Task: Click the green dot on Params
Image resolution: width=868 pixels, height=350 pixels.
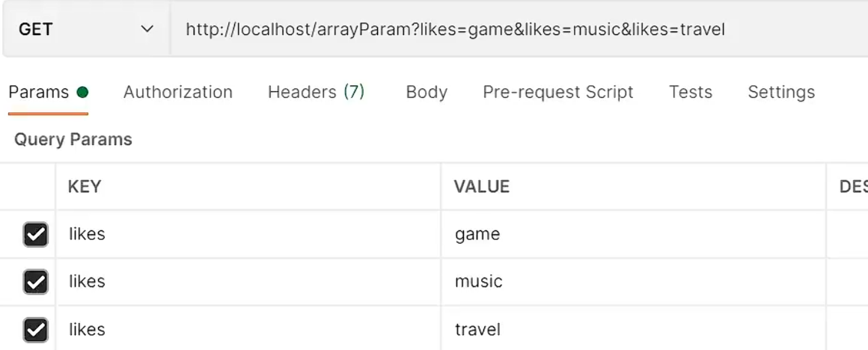Action: [82, 92]
